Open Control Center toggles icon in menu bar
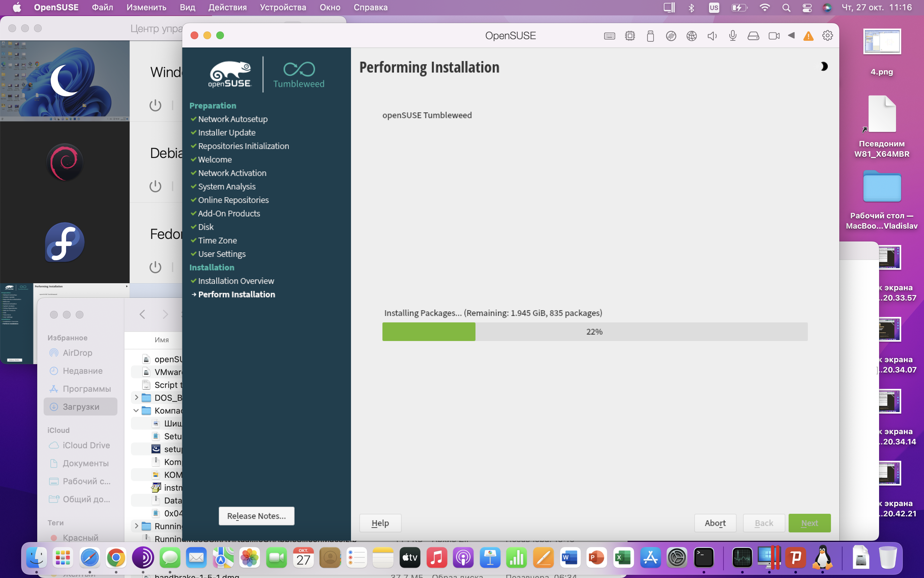This screenshot has height=578, width=924. pyautogui.click(x=807, y=8)
